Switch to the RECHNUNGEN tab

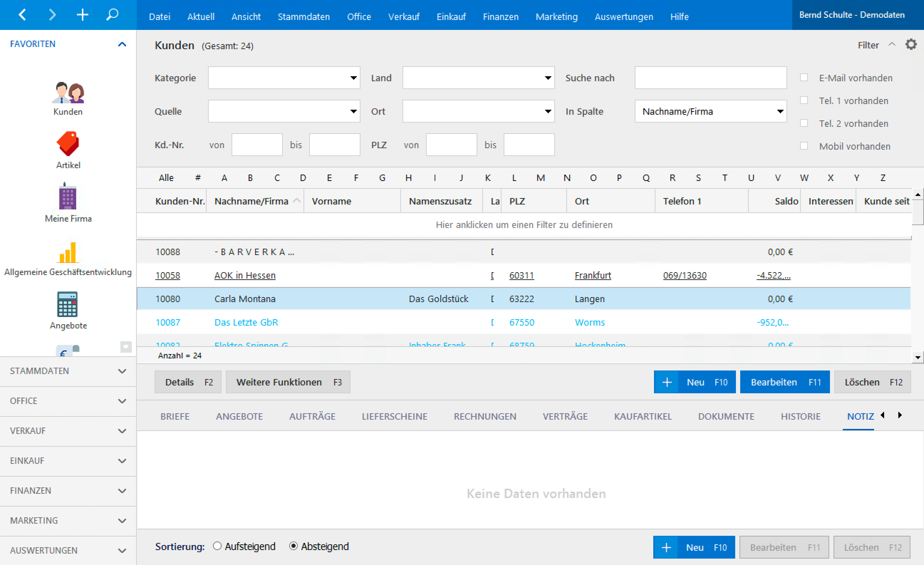pyautogui.click(x=484, y=416)
